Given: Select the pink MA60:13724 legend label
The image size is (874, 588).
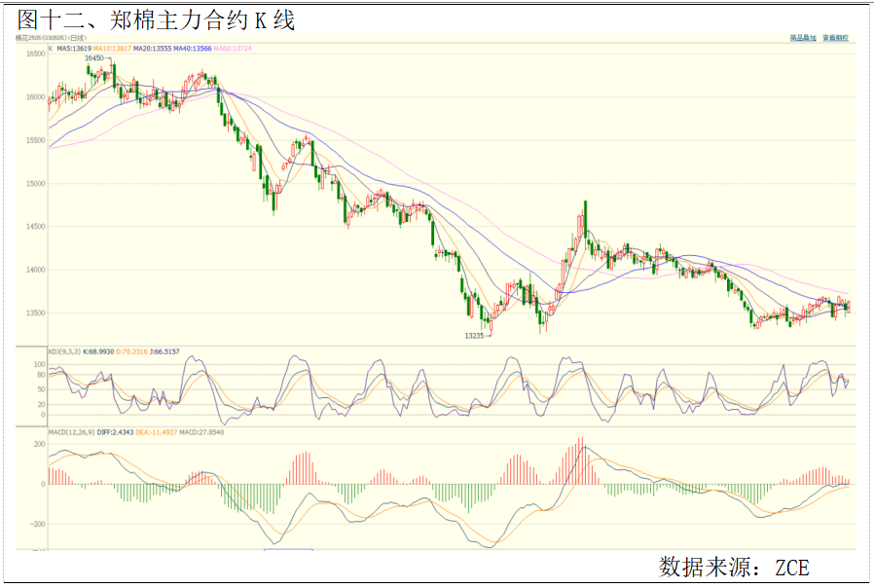Looking at the screenshot, I should click(232, 48).
